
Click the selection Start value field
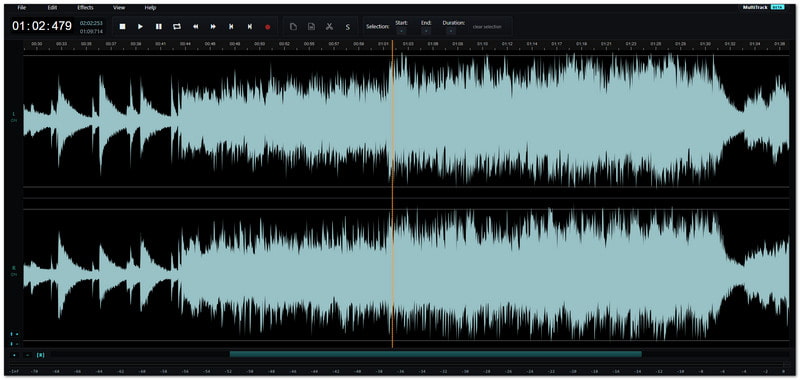pos(401,31)
